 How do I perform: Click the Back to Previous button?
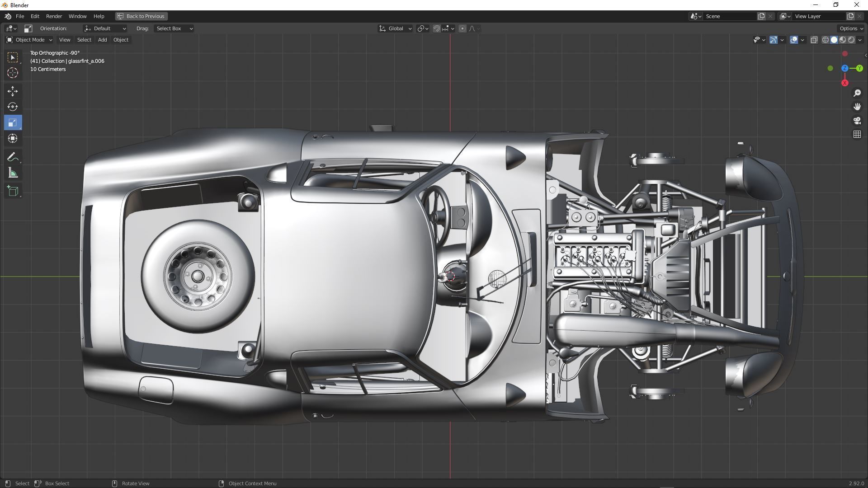[x=141, y=16]
